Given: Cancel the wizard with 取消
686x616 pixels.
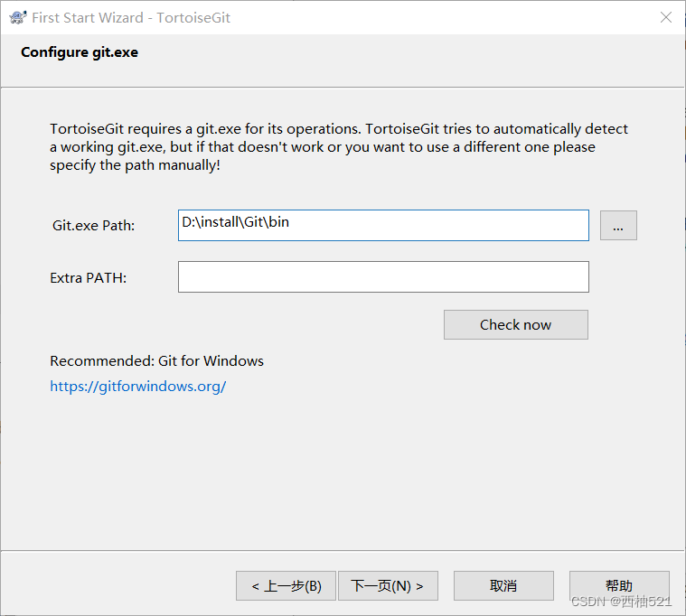Looking at the screenshot, I should click(x=503, y=585).
